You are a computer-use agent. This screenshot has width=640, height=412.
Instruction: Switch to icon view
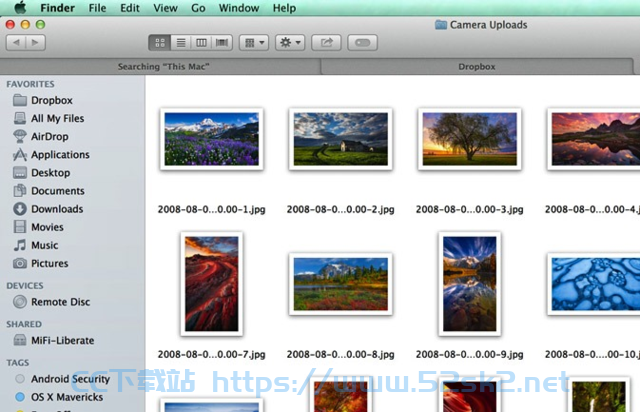pos(160,42)
